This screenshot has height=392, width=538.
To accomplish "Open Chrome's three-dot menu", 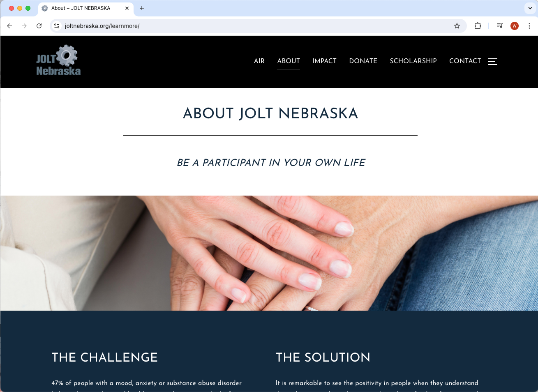I will 529,26.
